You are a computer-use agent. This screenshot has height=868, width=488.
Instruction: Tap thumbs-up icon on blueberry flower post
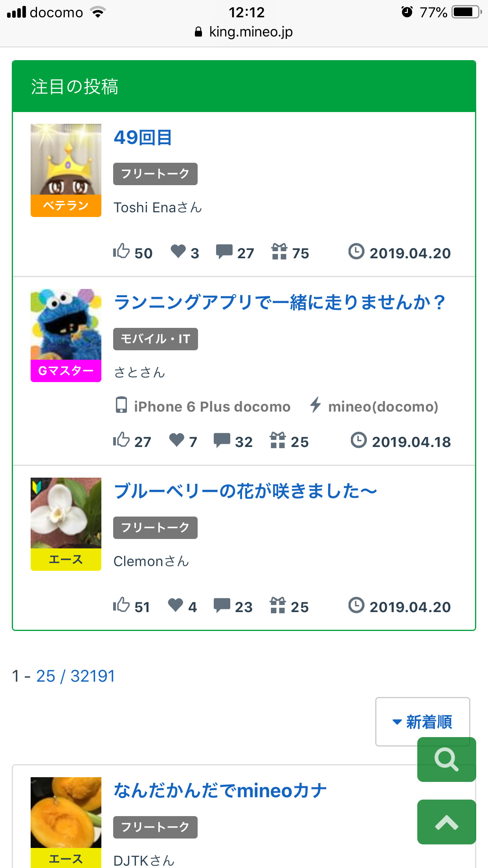coord(121,605)
